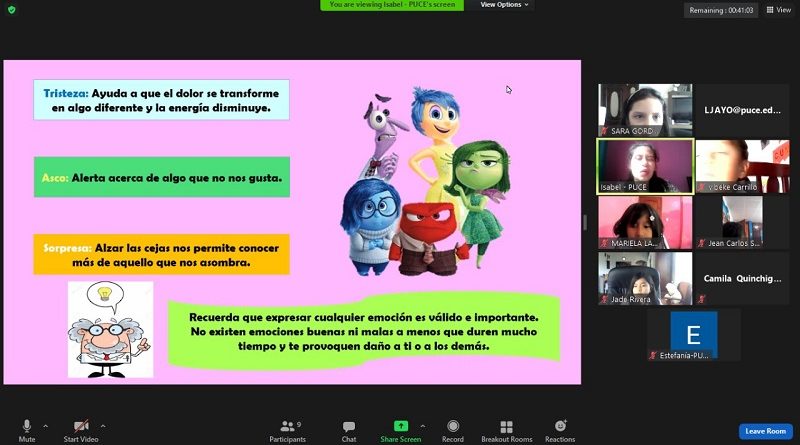The height and width of the screenshot is (445, 800).
Task: Select Camila Quinchig participant tile
Action: [x=742, y=279]
